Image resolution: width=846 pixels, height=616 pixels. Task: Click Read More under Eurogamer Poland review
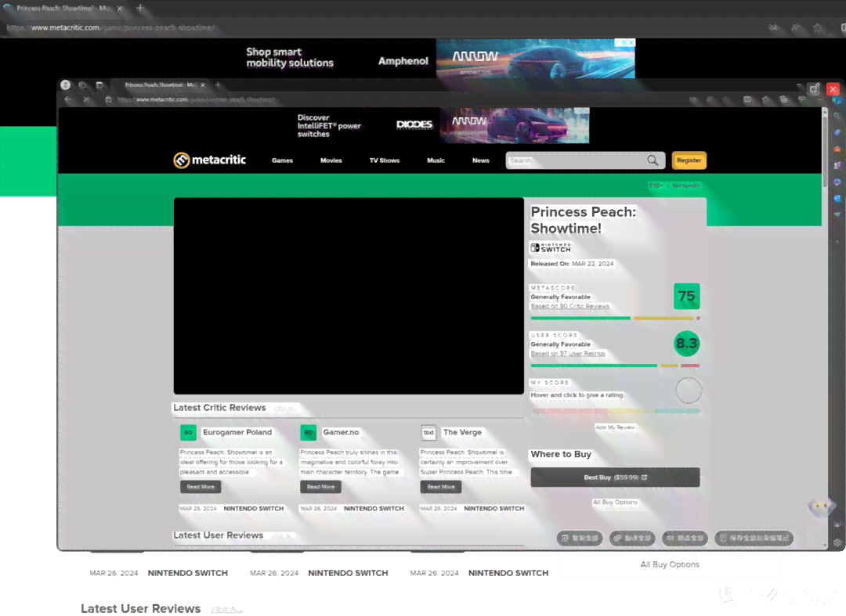[x=201, y=487]
